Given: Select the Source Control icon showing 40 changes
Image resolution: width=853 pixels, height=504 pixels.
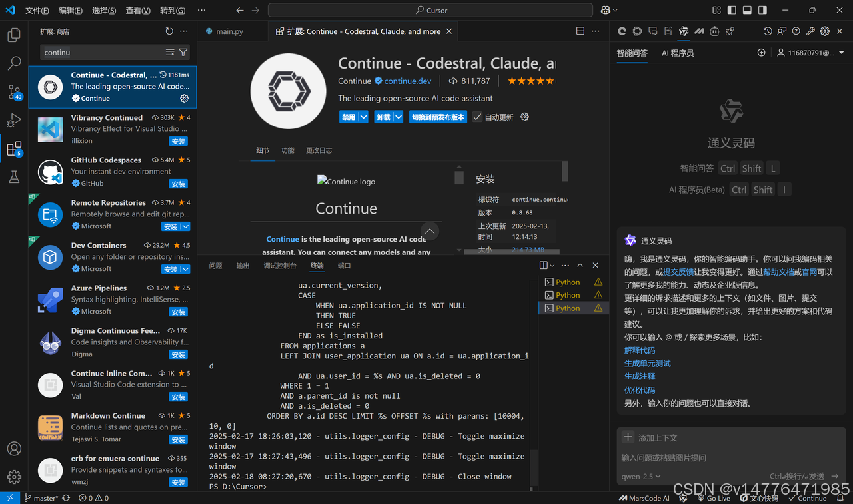Looking at the screenshot, I should point(14,91).
